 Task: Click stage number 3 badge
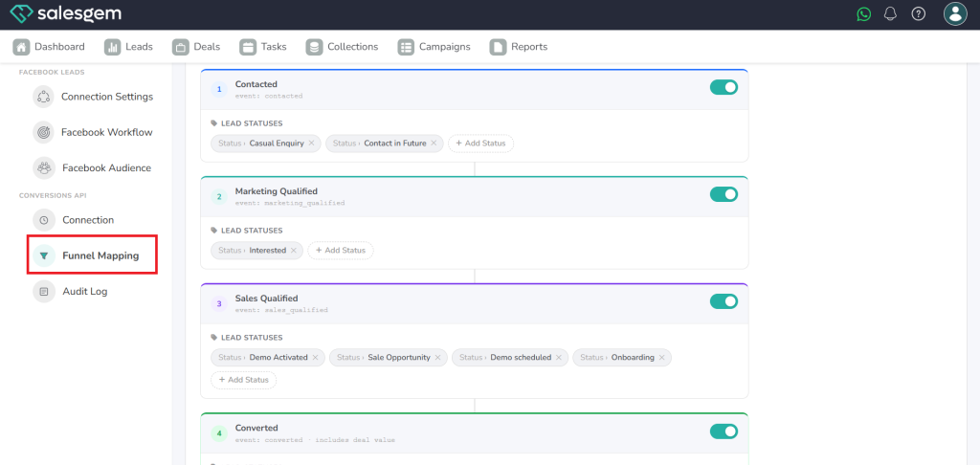[x=219, y=303]
